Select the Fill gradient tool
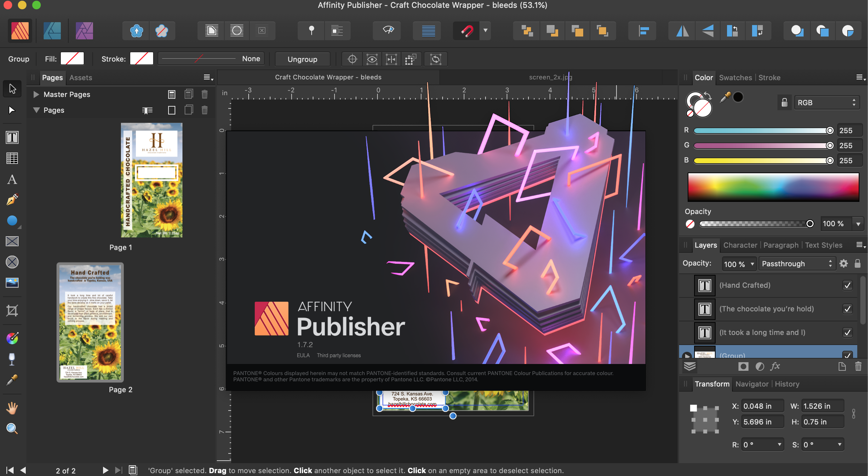 (12, 338)
